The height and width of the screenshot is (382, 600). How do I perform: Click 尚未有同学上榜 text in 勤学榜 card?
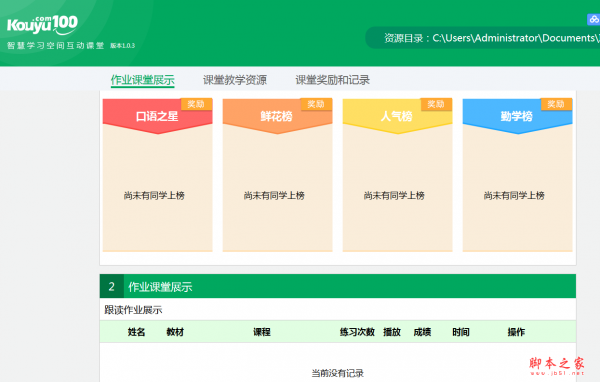[514, 196]
